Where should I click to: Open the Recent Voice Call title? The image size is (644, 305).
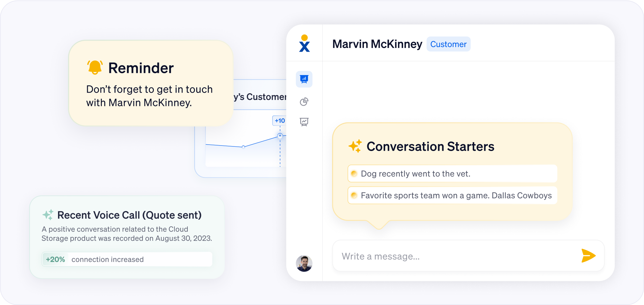[x=129, y=215]
